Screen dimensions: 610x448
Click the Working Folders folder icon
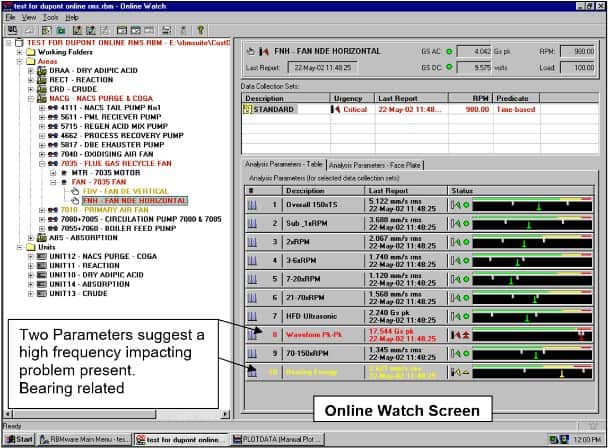pos(31,52)
